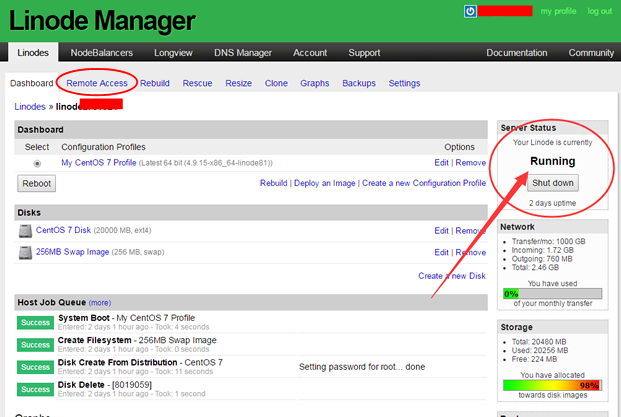Click the 98% disk allocation bar

[552, 385]
